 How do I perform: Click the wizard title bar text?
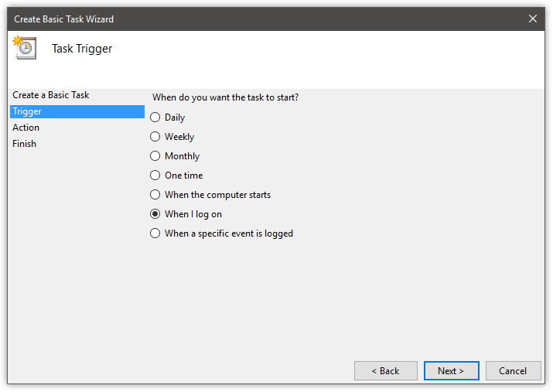pyautogui.click(x=64, y=19)
